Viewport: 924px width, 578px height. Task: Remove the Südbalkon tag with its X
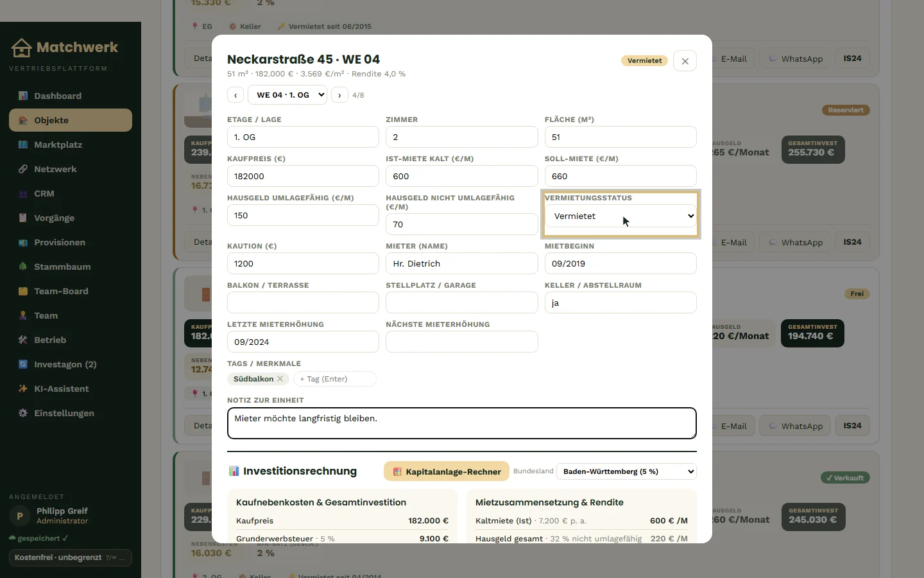pyautogui.click(x=280, y=379)
